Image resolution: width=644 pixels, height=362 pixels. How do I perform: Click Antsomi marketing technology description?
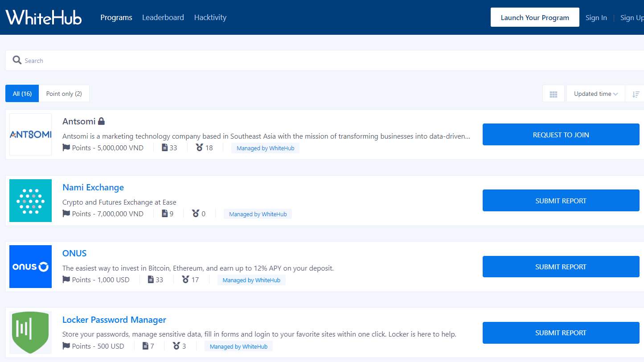tap(267, 136)
